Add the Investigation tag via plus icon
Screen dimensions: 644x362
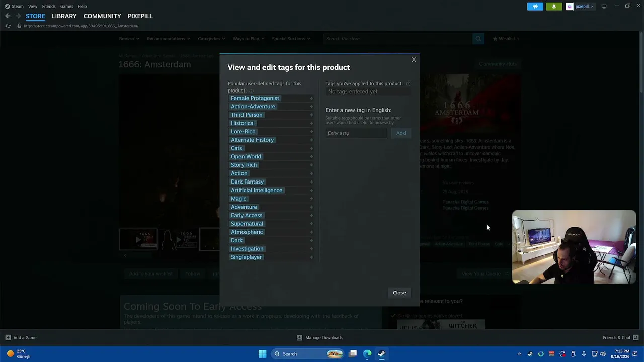(x=311, y=249)
